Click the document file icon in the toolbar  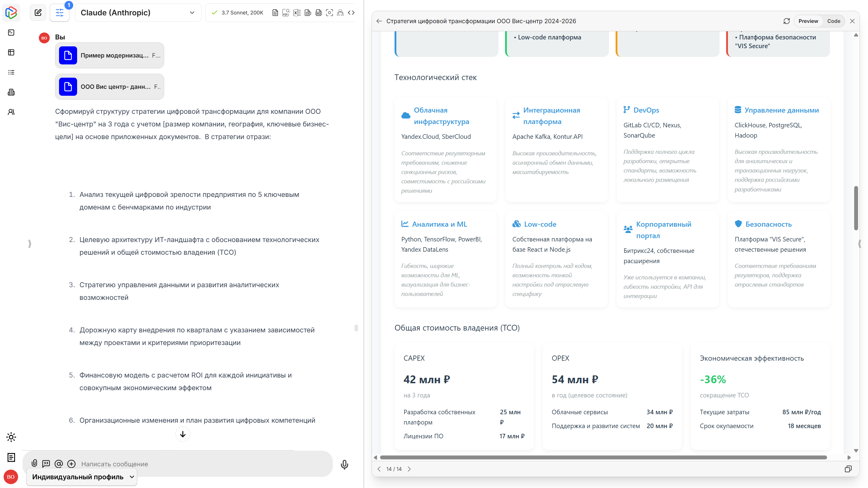tap(275, 12)
